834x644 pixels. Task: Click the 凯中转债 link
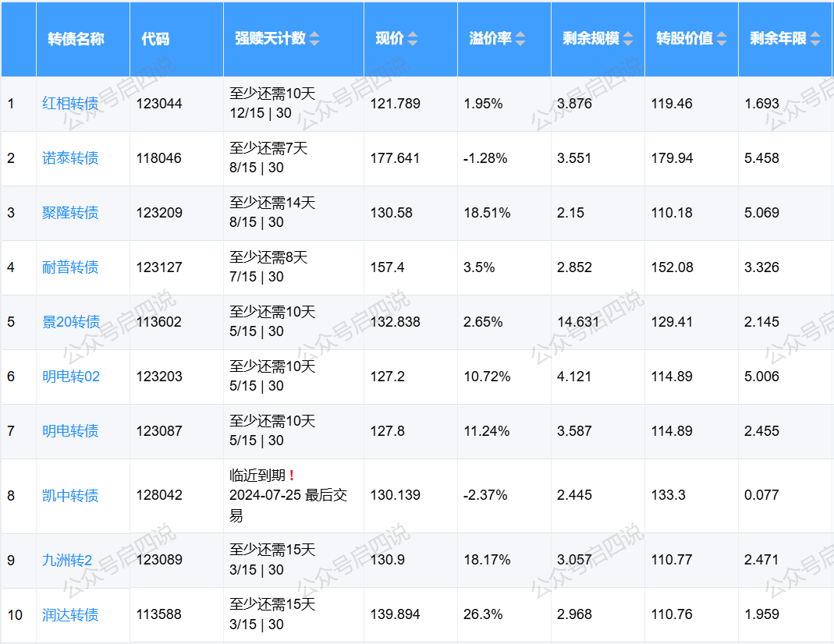pos(70,496)
